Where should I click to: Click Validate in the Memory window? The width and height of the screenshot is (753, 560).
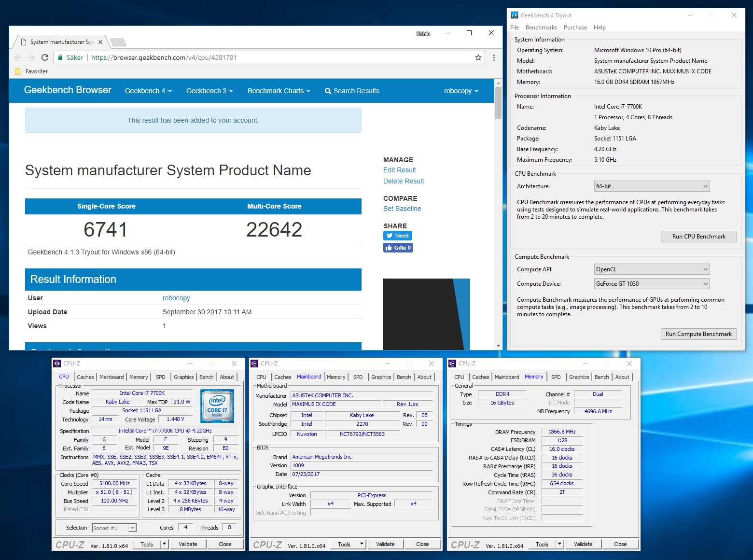(x=583, y=544)
